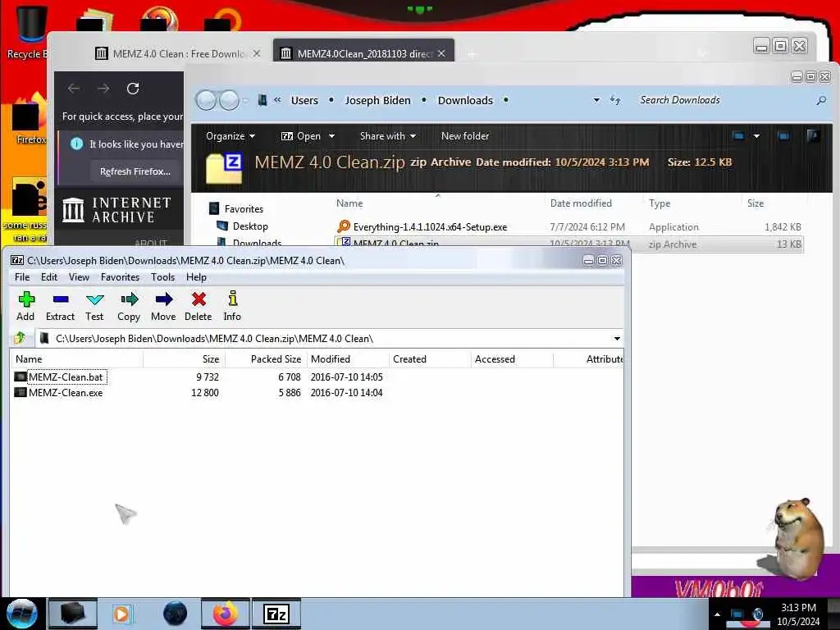Click the Refresh Firefox... button
The image size is (840, 630).
tap(135, 171)
